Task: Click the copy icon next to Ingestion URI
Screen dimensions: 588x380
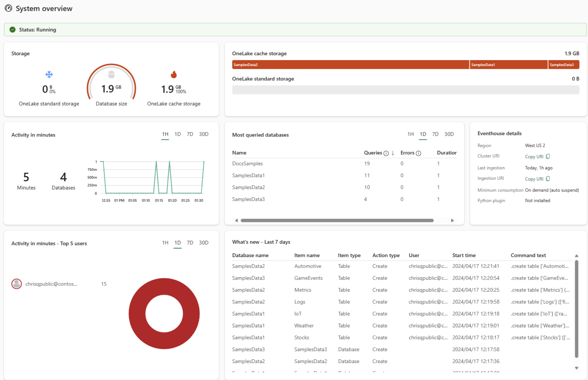Action: pyautogui.click(x=548, y=179)
